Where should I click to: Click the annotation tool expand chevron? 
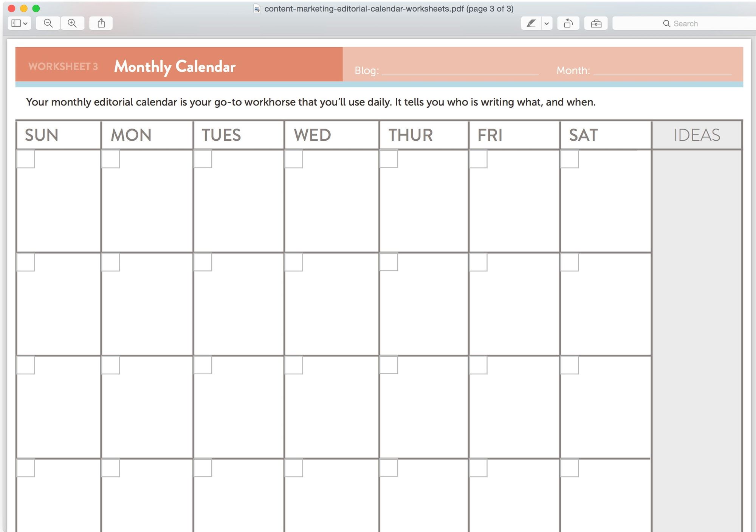(544, 23)
